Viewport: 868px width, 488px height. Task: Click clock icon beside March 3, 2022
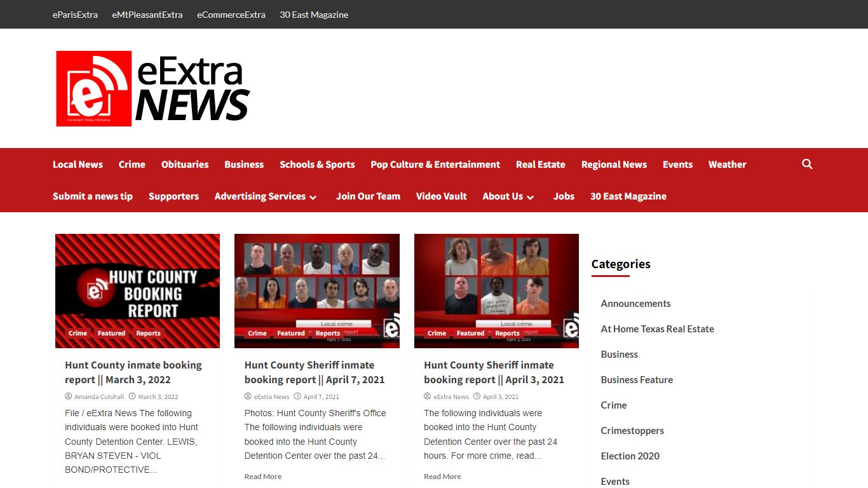[132, 396]
